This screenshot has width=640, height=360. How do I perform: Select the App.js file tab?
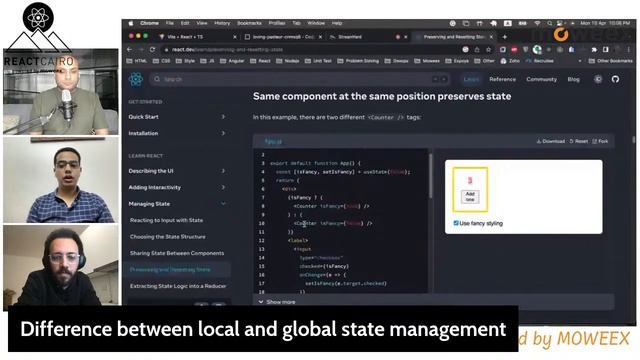point(273,142)
